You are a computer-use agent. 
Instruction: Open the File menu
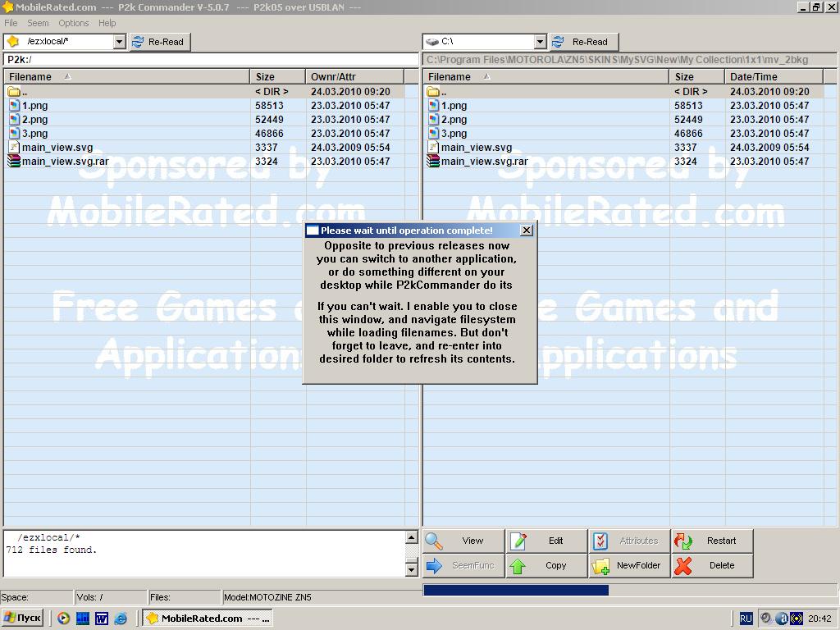coord(11,23)
